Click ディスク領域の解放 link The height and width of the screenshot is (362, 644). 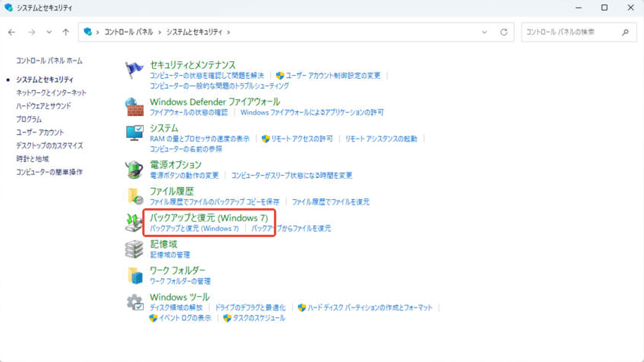pyautogui.click(x=176, y=307)
